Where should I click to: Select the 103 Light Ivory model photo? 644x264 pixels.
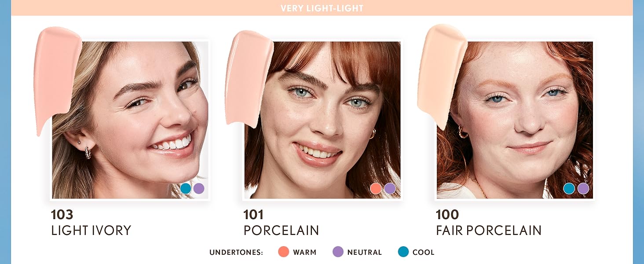tap(130, 120)
